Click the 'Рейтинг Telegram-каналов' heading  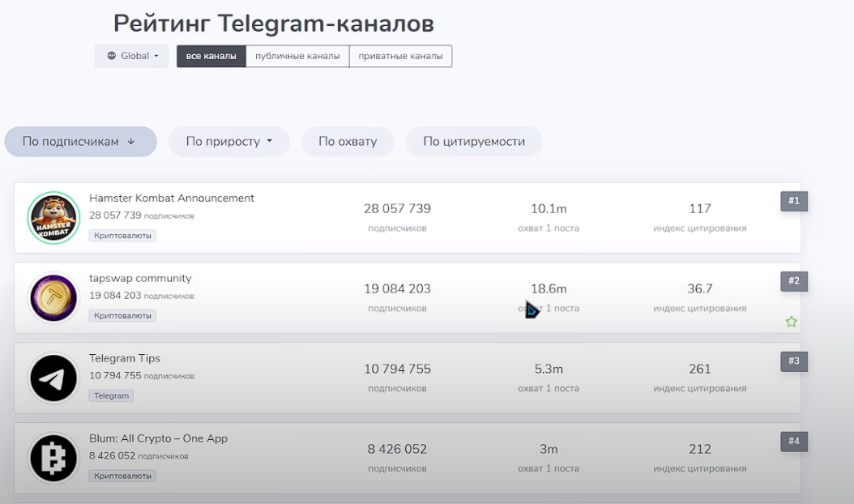tap(273, 23)
